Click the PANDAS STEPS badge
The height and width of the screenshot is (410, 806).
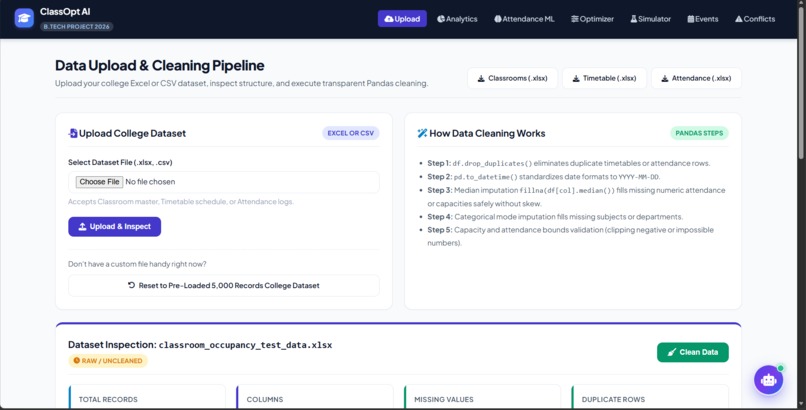699,133
